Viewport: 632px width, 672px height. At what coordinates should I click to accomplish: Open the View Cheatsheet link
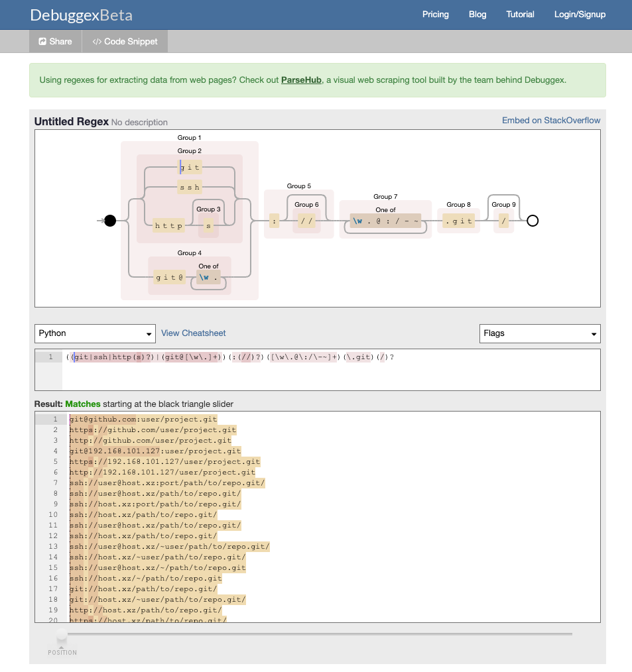(193, 333)
